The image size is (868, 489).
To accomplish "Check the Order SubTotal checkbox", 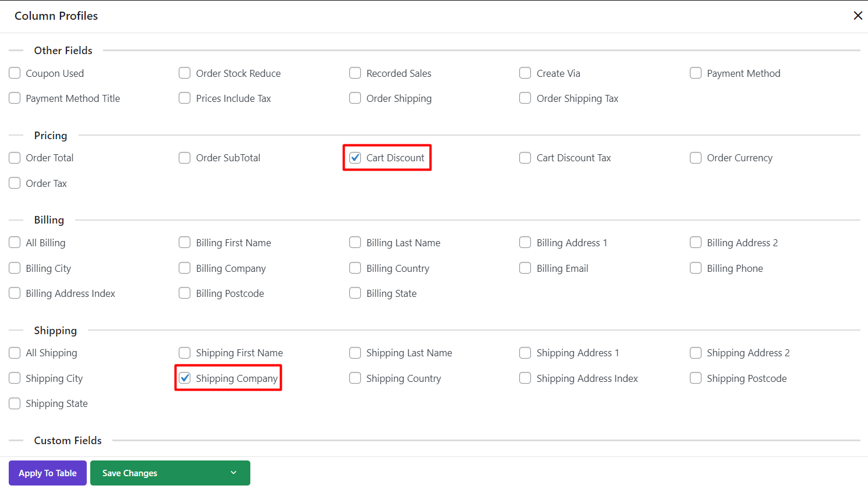I will coord(185,158).
